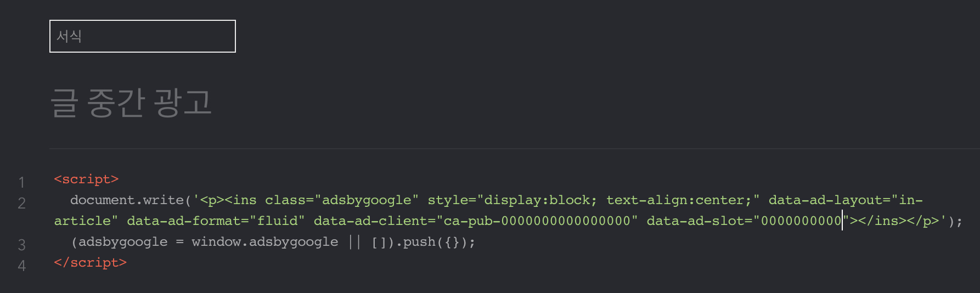Click the 글 중간 광고 title field
Screen dimensions: 980x293
tap(131, 103)
